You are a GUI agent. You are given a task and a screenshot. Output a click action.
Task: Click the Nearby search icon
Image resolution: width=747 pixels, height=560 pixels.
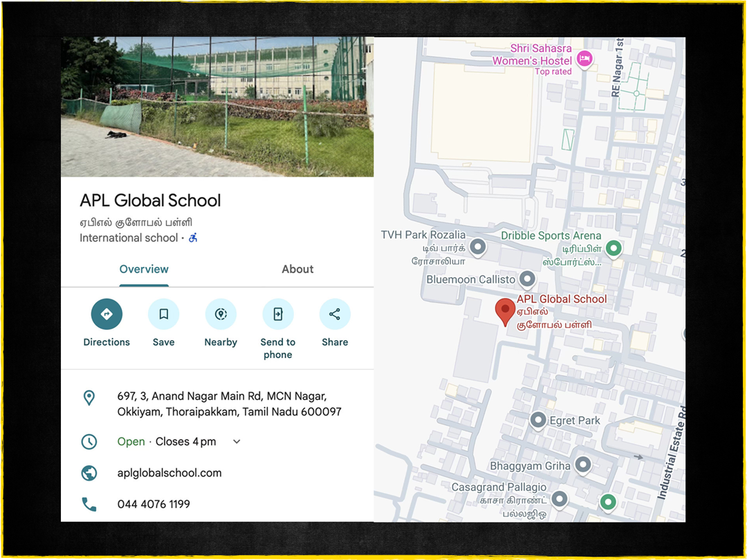221,315
